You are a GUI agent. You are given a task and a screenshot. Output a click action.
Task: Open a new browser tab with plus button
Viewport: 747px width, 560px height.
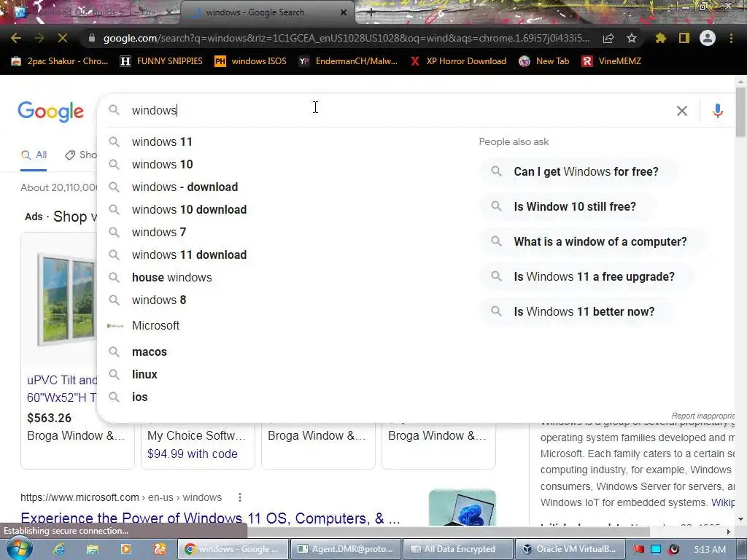371,12
